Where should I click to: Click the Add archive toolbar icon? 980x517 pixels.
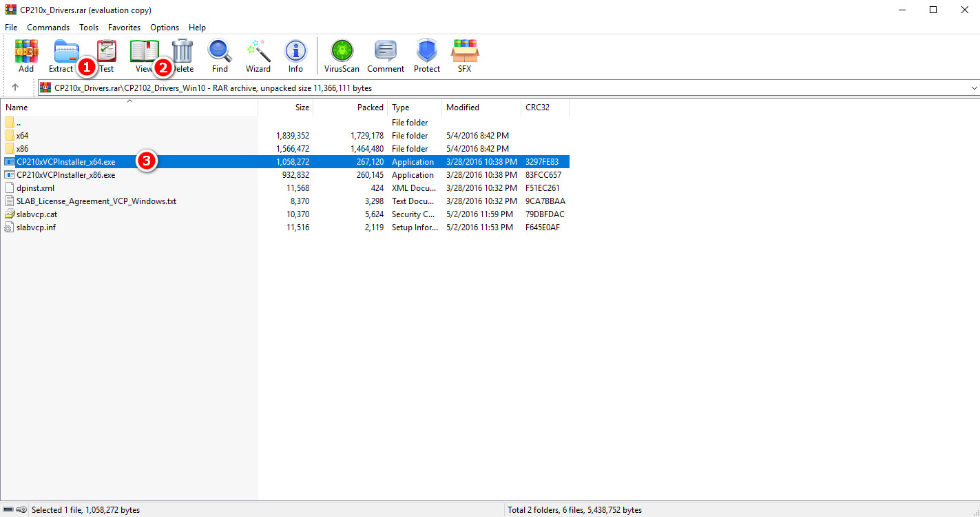click(x=26, y=55)
